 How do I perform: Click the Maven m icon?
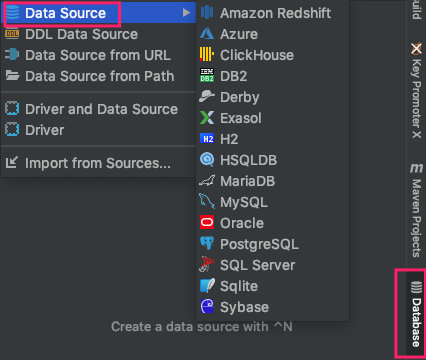[x=416, y=168]
